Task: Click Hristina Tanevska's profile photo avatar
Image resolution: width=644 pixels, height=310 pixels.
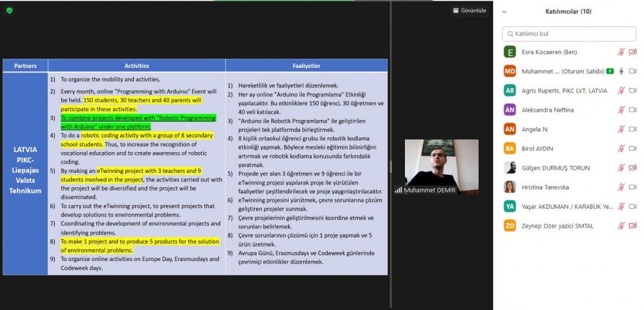Action: pos(510,187)
